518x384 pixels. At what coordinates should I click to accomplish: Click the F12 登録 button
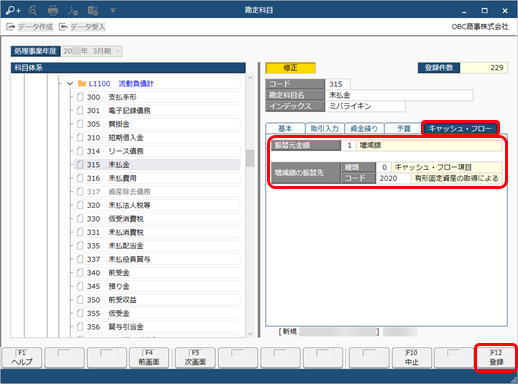496,358
